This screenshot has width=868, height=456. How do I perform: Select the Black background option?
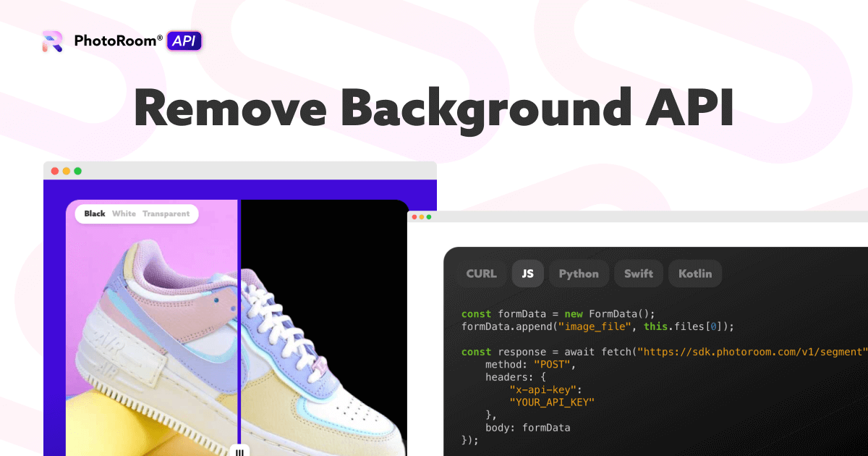click(x=95, y=214)
